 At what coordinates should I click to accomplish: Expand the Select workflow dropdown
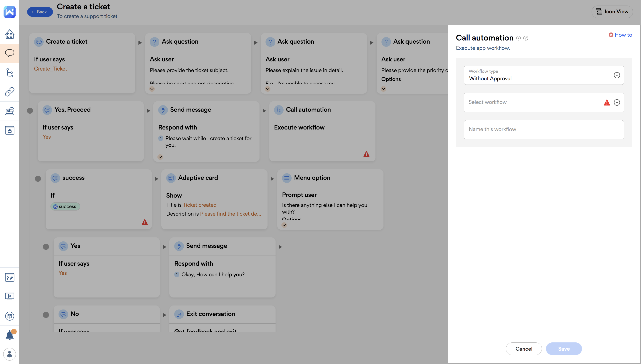[x=617, y=103]
